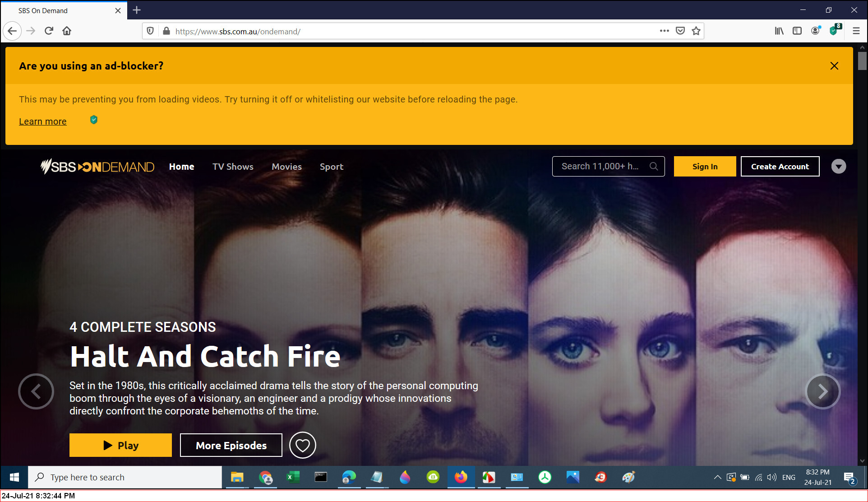Screen dimensions: 868x502
Task: Expand the account dropdown arrow in header
Action: point(838,167)
